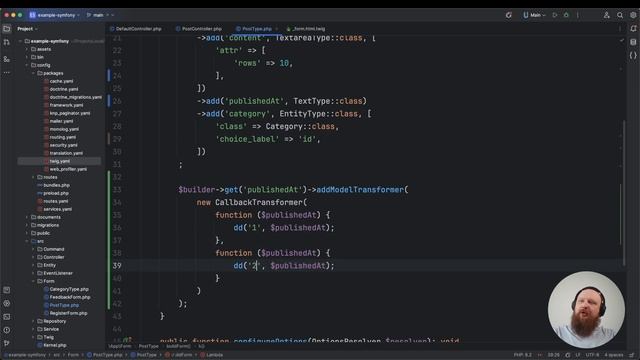Expand the Controller folder
This screenshot has height=360, width=640.
click(33, 257)
